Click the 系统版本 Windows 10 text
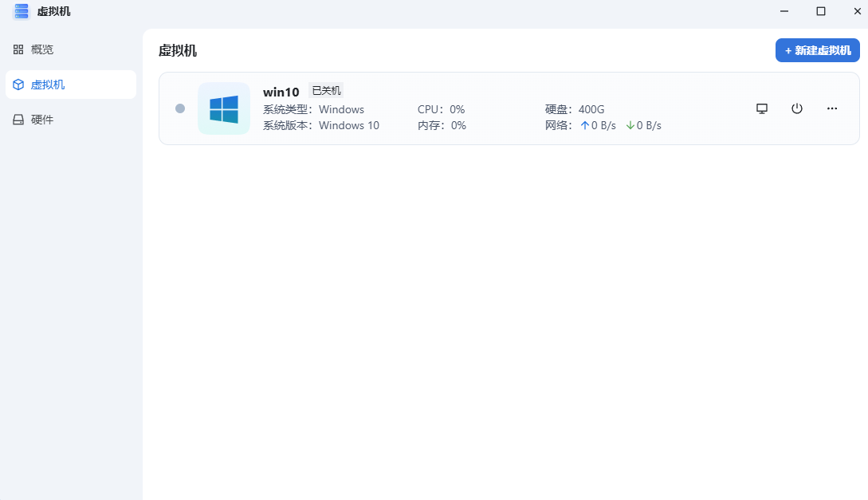The height and width of the screenshot is (500, 868). pyautogui.click(x=321, y=125)
